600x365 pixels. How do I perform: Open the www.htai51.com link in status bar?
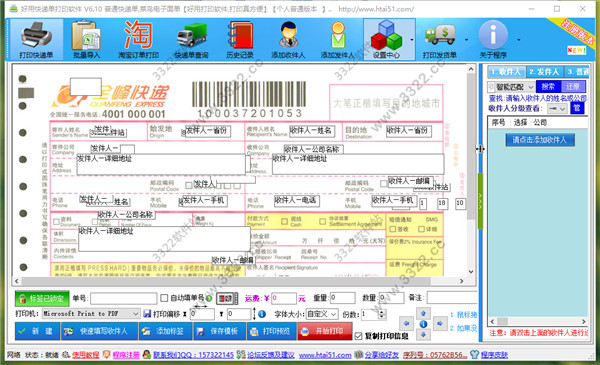tap(325, 355)
